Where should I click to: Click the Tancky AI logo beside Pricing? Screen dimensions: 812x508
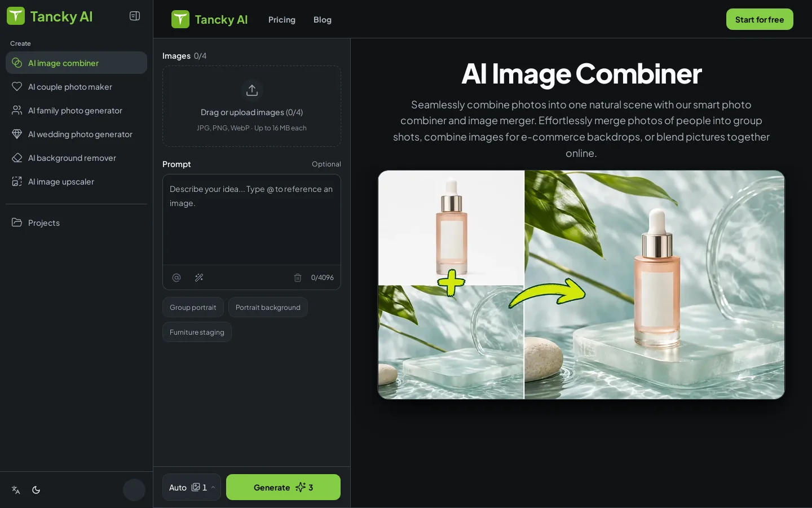point(210,19)
